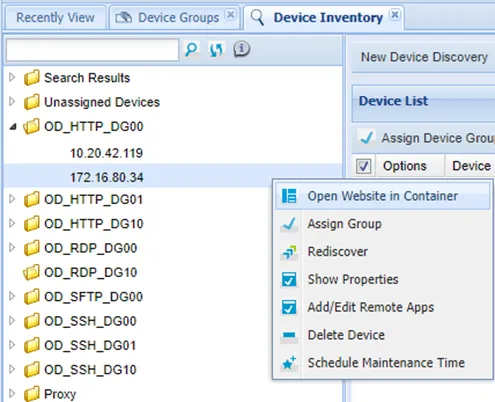The image size is (495, 402).
Task: Click the Unassigned Devices folder icon
Action: pyautogui.click(x=32, y=102)
